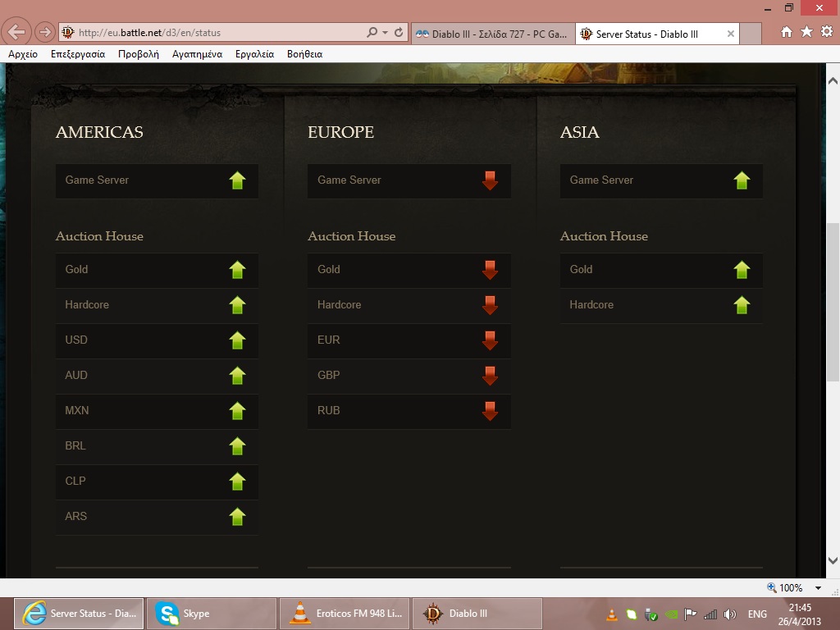Open the browser Tools gear icon
Image resolution: width=840 pixels, height=630 pixels.
tap(827, 32)
